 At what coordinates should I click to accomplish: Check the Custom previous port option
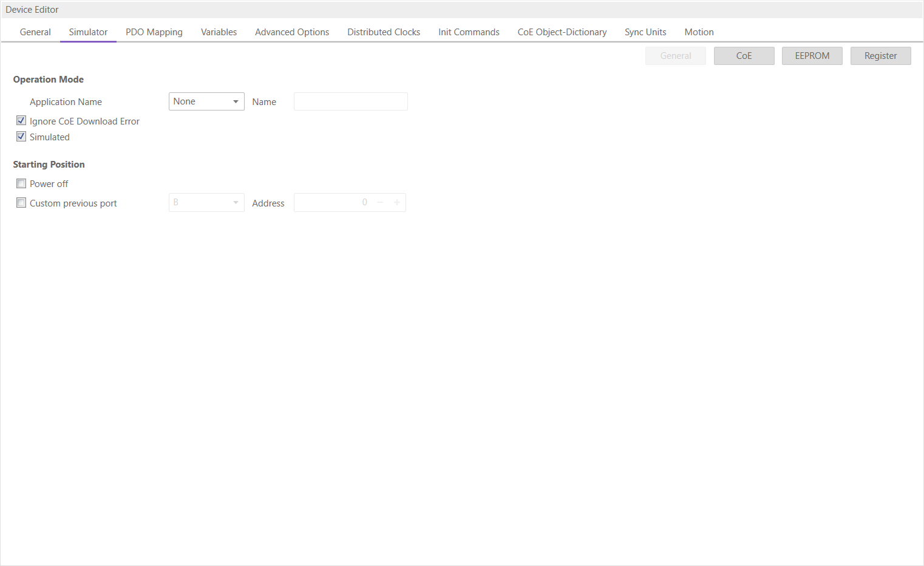(21, 203)
